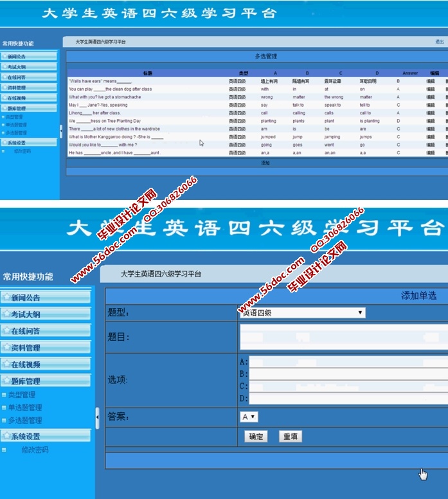Click the star icon beside 考试大纲 in upper sidebar
Viewport: 448px width, 499px height.
pyautogui.click(x=4, y=66)
